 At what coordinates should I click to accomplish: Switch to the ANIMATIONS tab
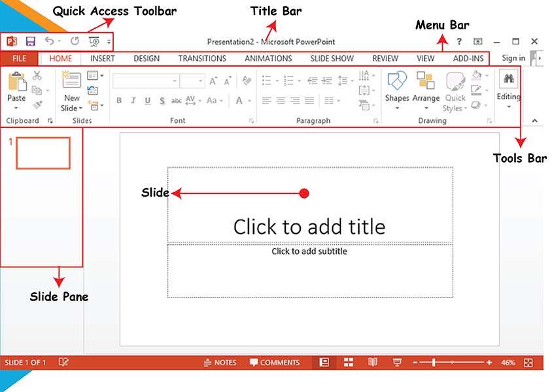coord(268,58)
